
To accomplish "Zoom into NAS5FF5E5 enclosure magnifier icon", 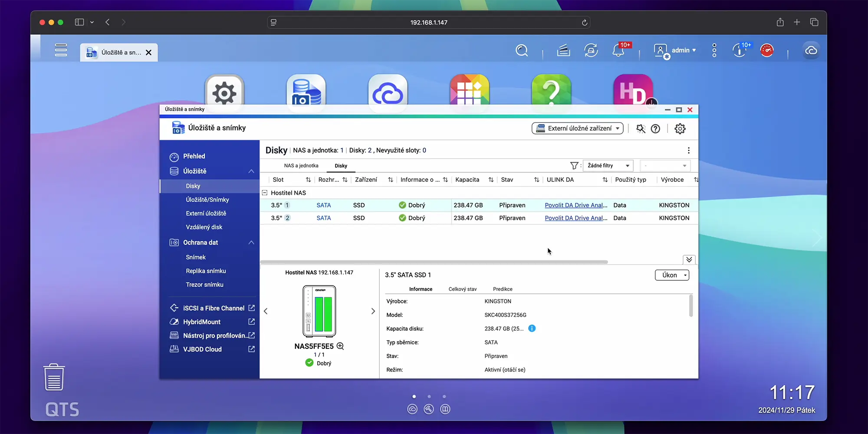I will 340,346.
